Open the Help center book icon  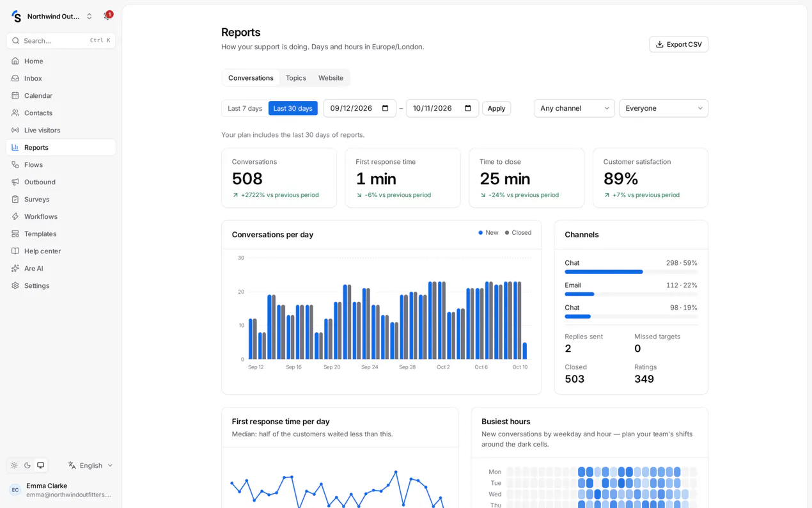coord(15,251)
